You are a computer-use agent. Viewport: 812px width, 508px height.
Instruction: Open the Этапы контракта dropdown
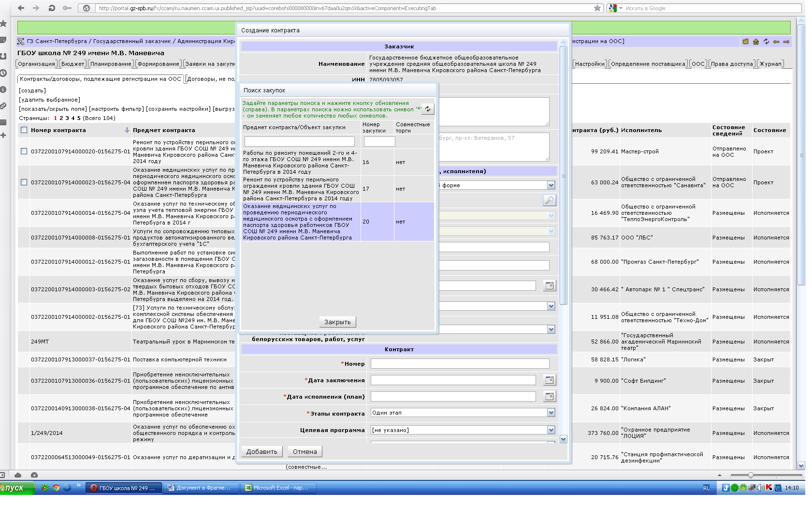click(551, 413)
